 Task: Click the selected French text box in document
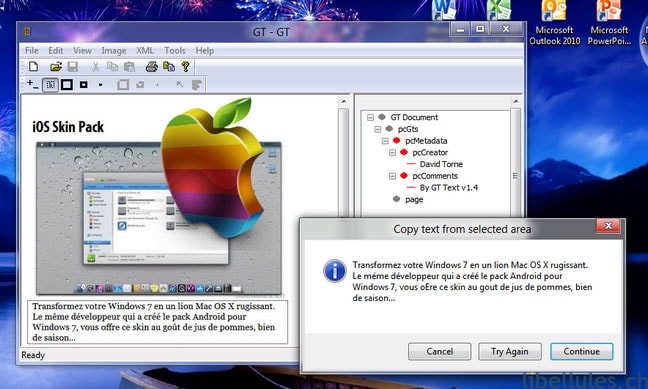tap(157, 322)
